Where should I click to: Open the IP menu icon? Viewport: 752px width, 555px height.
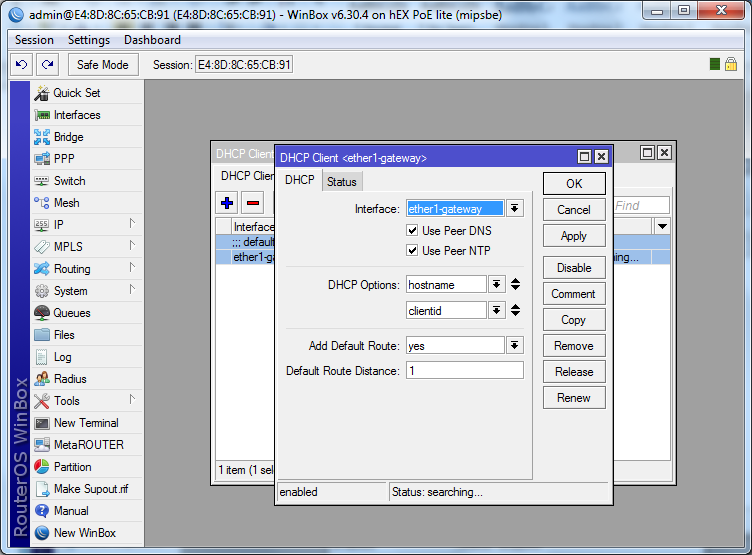click(42, 224)
